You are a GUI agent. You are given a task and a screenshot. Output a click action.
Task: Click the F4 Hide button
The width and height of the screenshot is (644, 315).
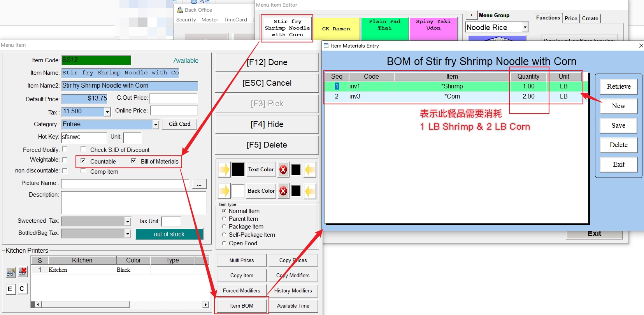[x=267, y=124]
